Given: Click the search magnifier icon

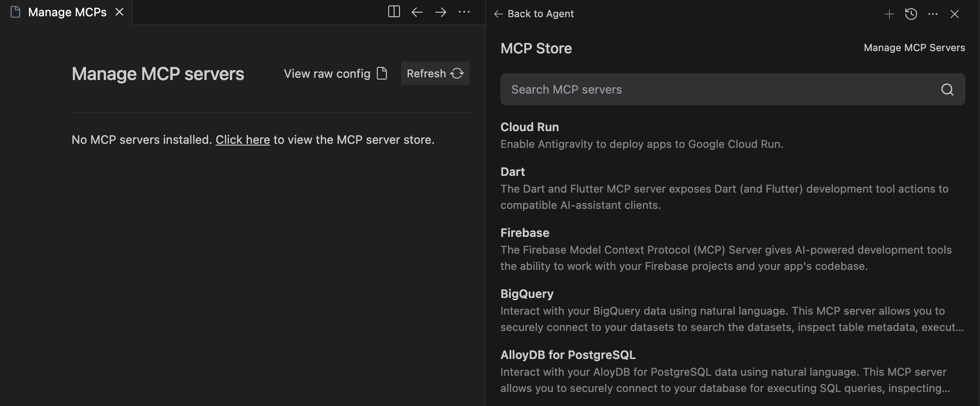Looking at the screenshot, I should click(947, 90).
